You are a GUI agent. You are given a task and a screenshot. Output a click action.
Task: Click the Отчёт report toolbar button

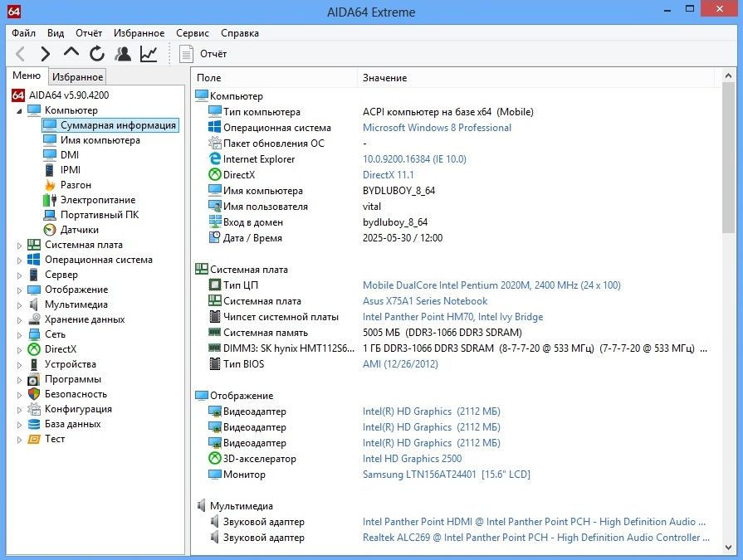203,53
